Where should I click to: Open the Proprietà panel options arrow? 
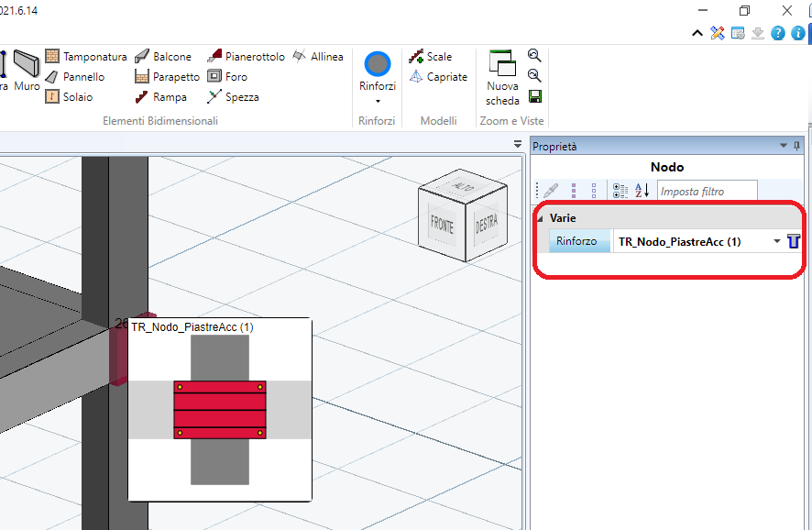click(x=783, y=146)
